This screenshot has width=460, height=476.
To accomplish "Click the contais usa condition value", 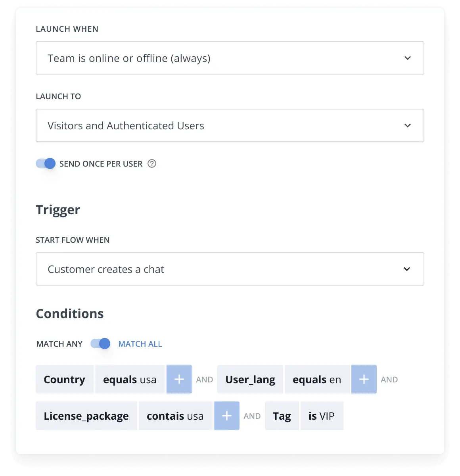I will coord(175,416).
